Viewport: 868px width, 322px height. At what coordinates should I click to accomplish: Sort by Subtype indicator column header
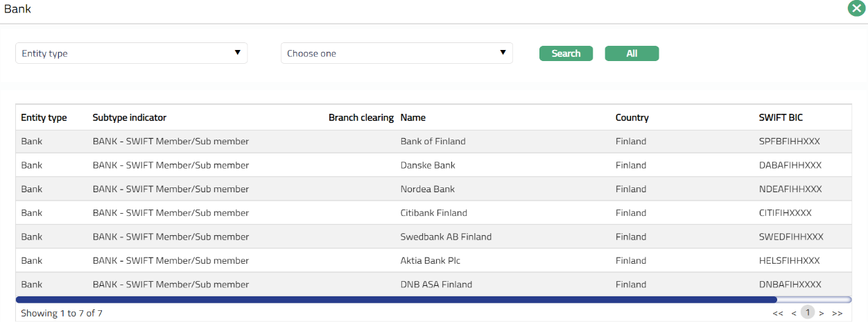(130, 118)
